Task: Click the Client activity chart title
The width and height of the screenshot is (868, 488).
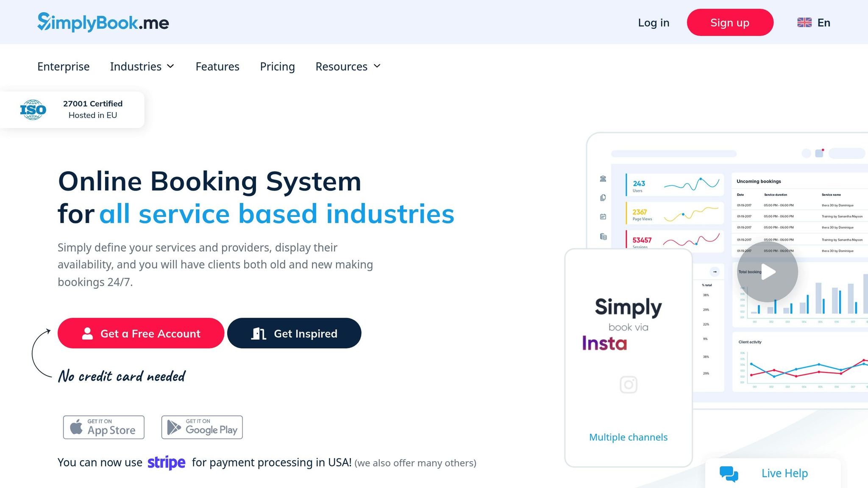Action: [750, 342]
